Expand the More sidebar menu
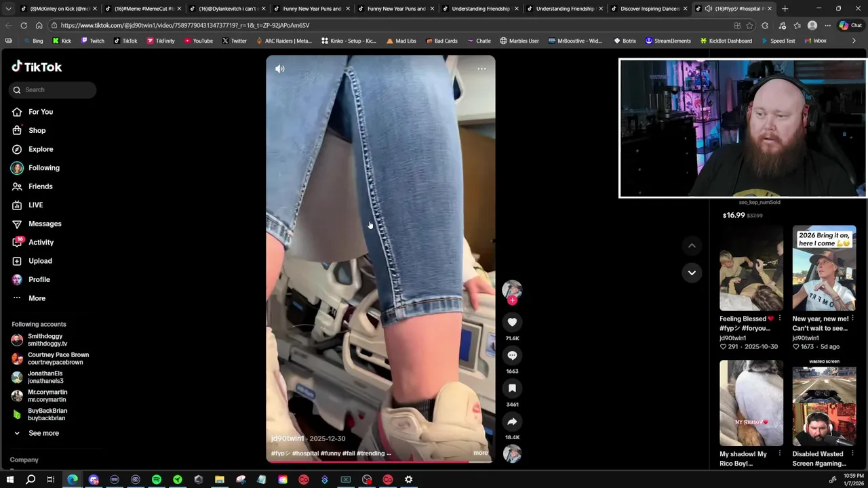 (37, 298)
